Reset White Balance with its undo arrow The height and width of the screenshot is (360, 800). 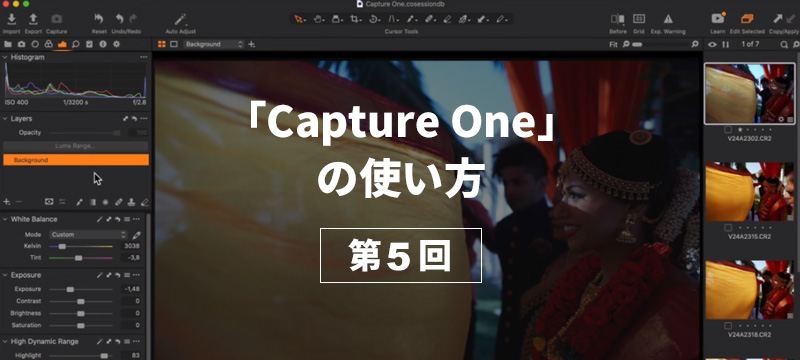pyautogui.click(x=118, y=219)
